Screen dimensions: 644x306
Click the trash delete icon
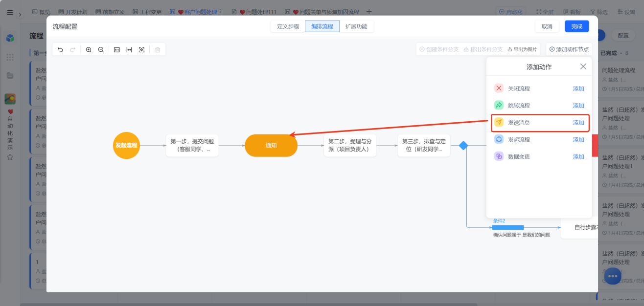[x=157, y=49]
